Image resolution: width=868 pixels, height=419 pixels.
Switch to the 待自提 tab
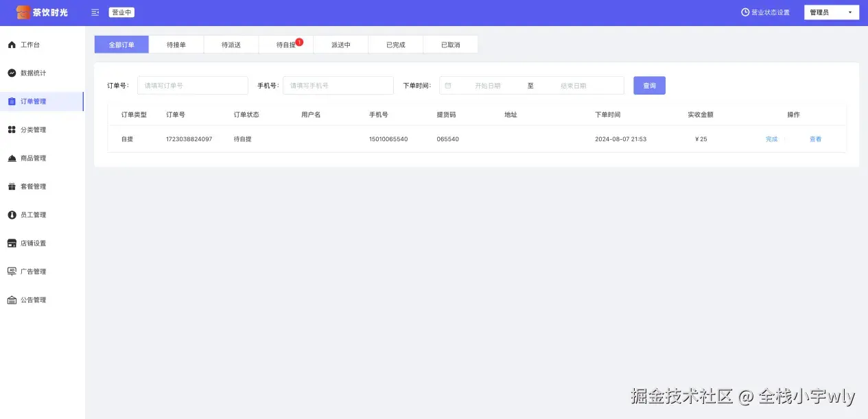pos(286,45)
